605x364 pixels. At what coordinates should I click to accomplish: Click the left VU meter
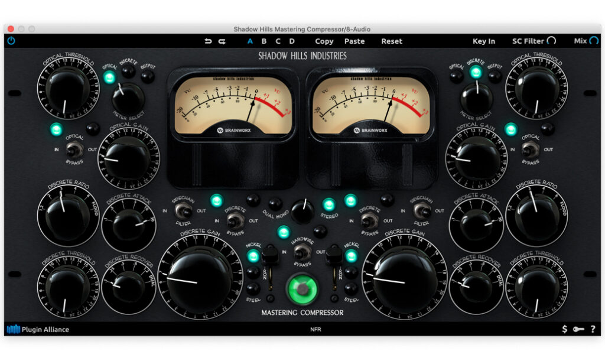pyautogui.click(x=233, y=106)
